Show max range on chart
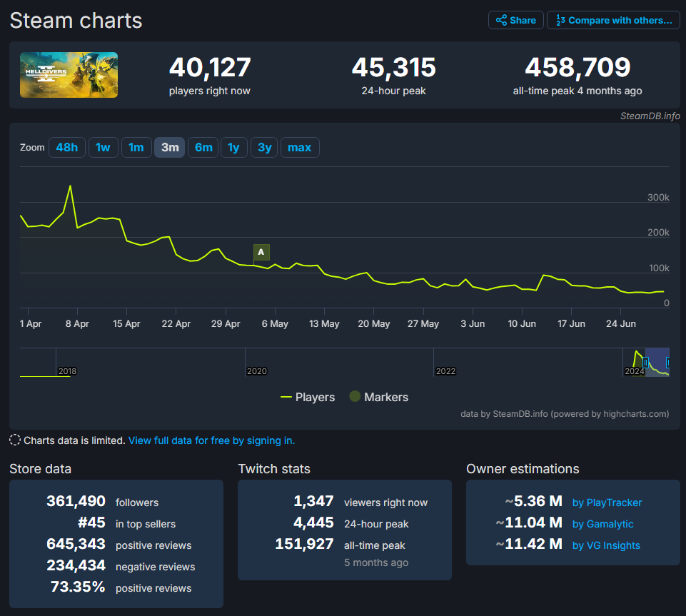The height and width of the screenshot is (616, 686). pyautogui.click(x=300, y=148)
